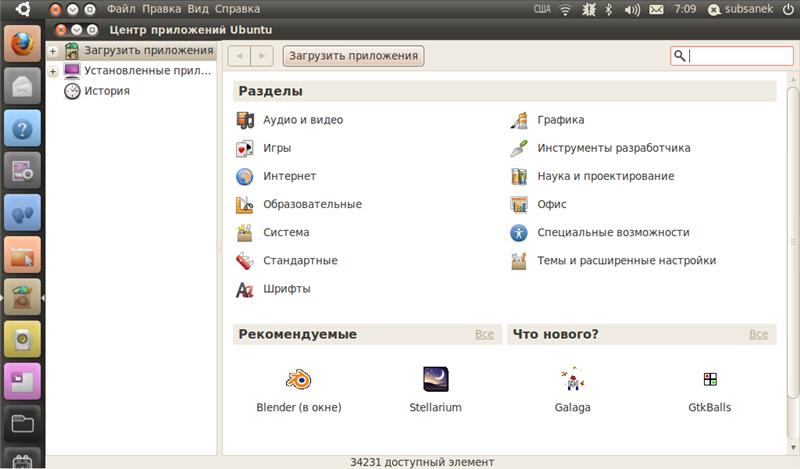
Task: Open the files folder dock icon
Action: point(22,424)
